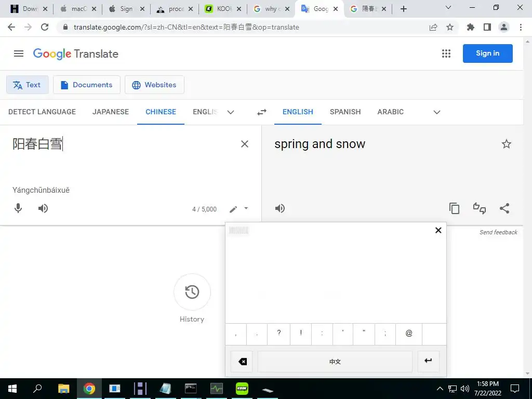Open the Chrome profile avatar

tap(504, 27)
